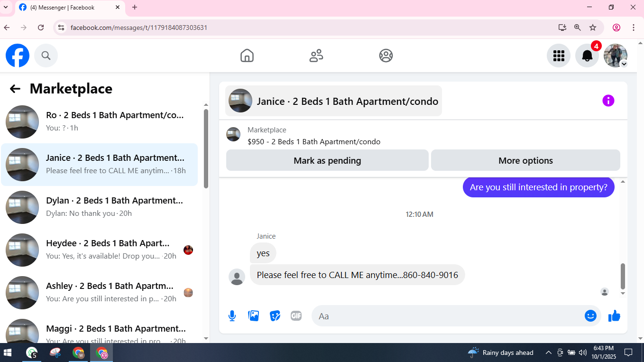Open the $950 Marketplace listing link

tap(314, 141)
